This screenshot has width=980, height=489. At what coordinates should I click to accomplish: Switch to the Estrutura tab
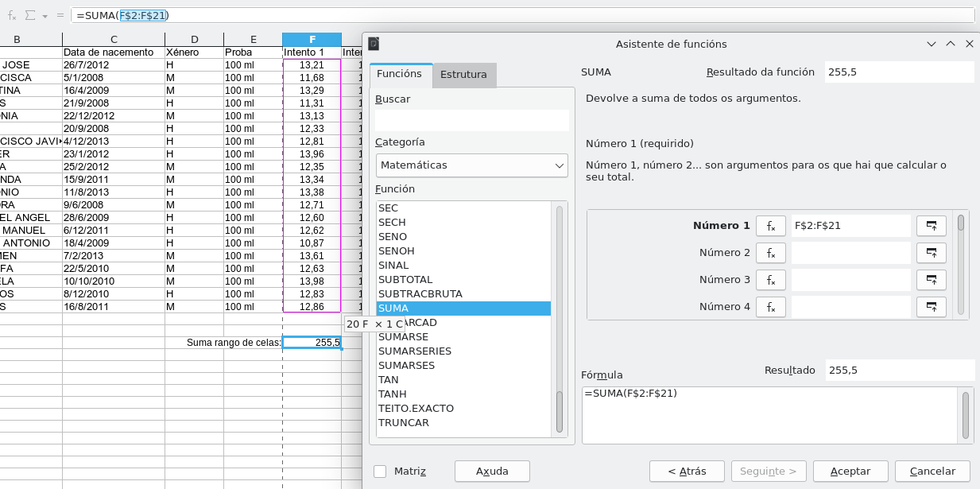pyautogui.click(x=463, y=75)
